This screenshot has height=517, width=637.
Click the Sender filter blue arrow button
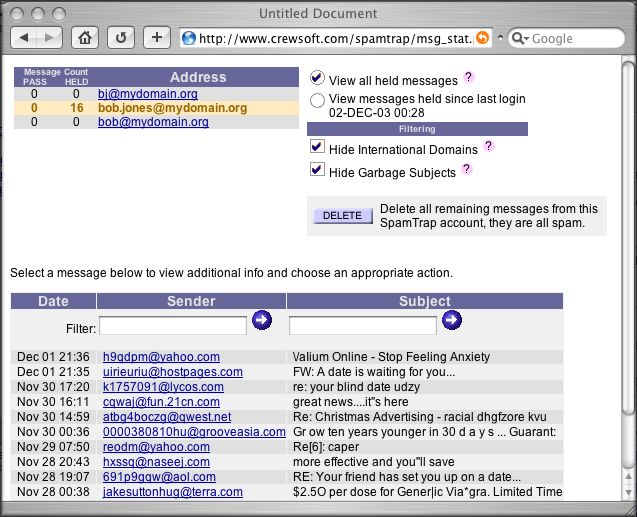[261, 320]
